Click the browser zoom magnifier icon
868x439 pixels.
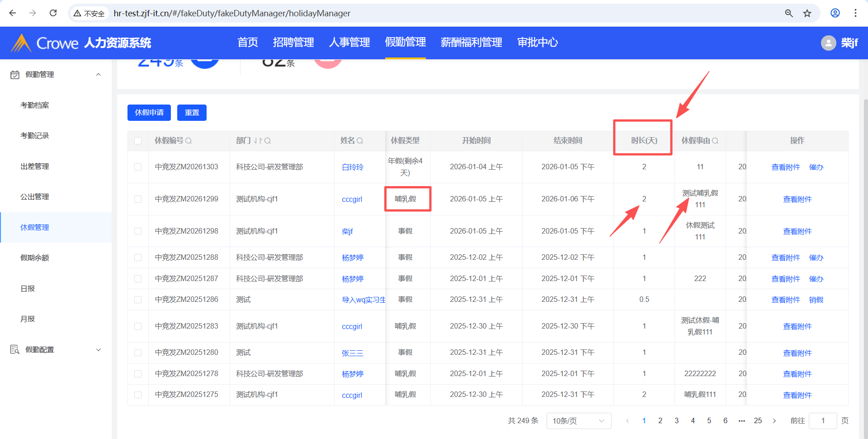click(x=789, y=13)
